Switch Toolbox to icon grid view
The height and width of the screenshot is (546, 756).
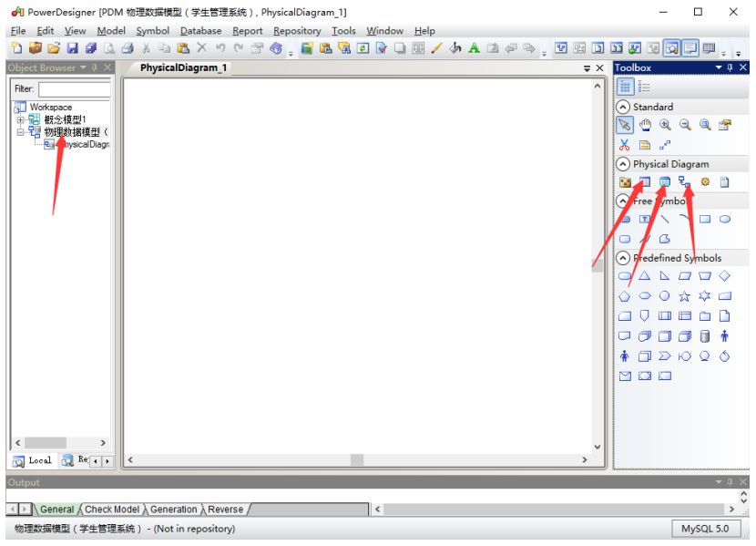point(626,87)
